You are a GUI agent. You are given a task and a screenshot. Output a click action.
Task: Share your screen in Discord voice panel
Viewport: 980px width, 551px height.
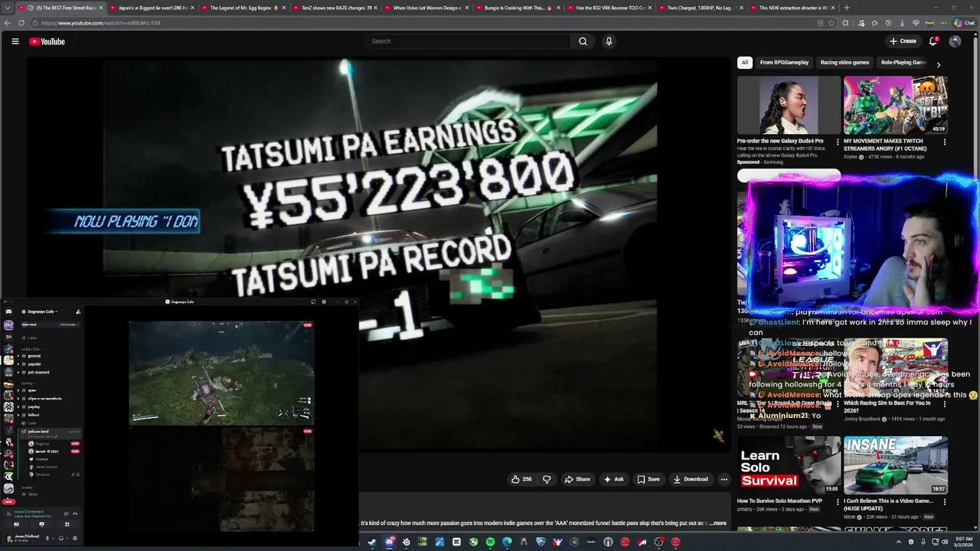pos(41,524)
